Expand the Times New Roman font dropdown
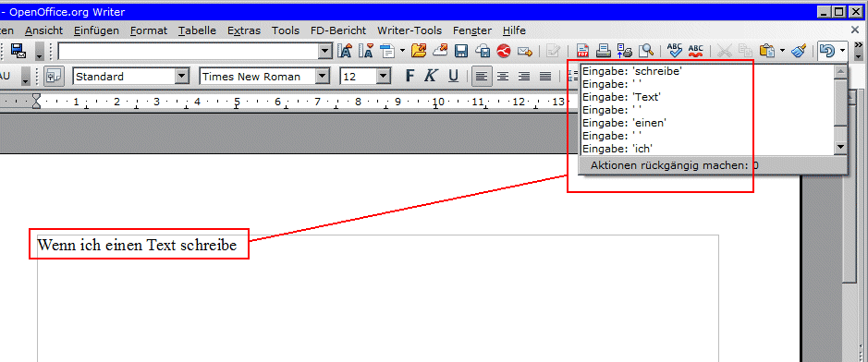This screenshot has height=362, width=868. pyautogui.click(x=323, y=77)
